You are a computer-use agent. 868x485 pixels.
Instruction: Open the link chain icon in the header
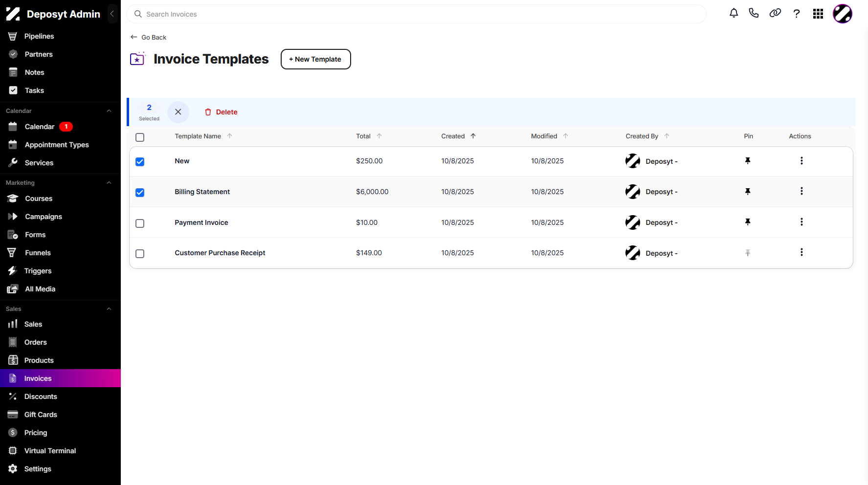tap(775, 13)
